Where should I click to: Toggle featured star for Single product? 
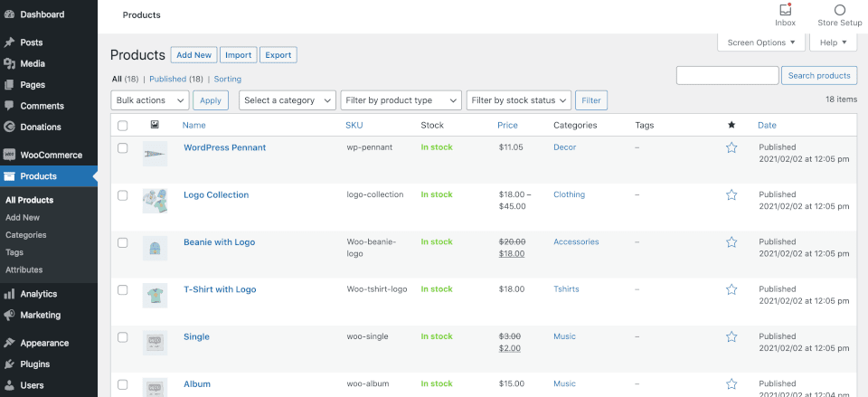[x=731, y=336]
